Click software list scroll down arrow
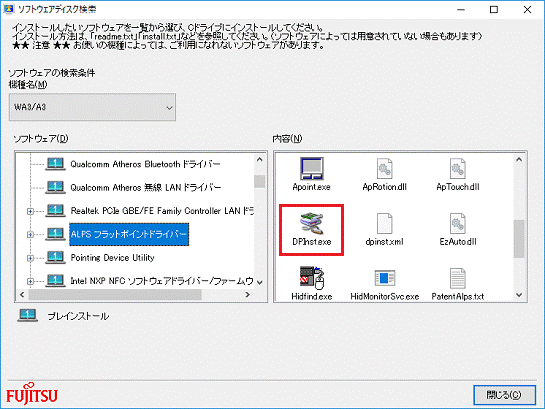The width and height of the screenshot is (545, 409). [259, 282]
